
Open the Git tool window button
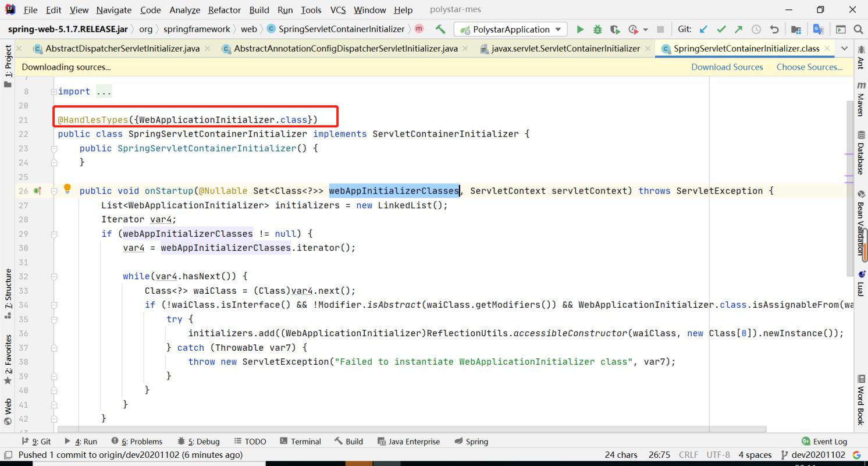[36, 442]
